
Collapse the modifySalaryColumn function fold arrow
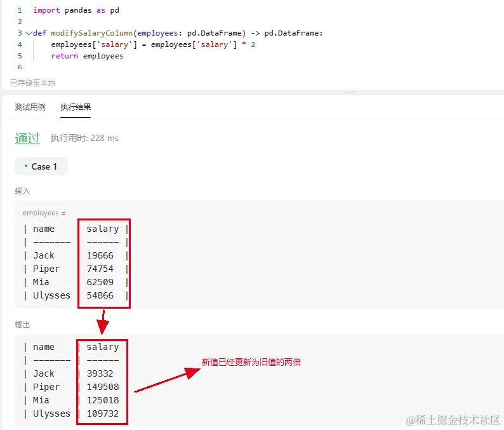(29, 33)
